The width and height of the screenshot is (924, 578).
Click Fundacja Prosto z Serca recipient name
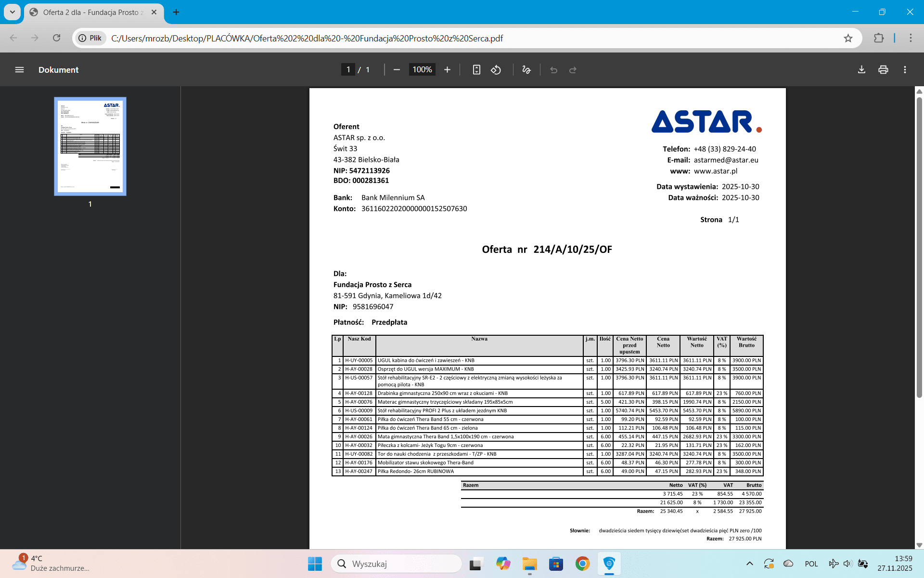pyautogui.click(x=372, y=285)
